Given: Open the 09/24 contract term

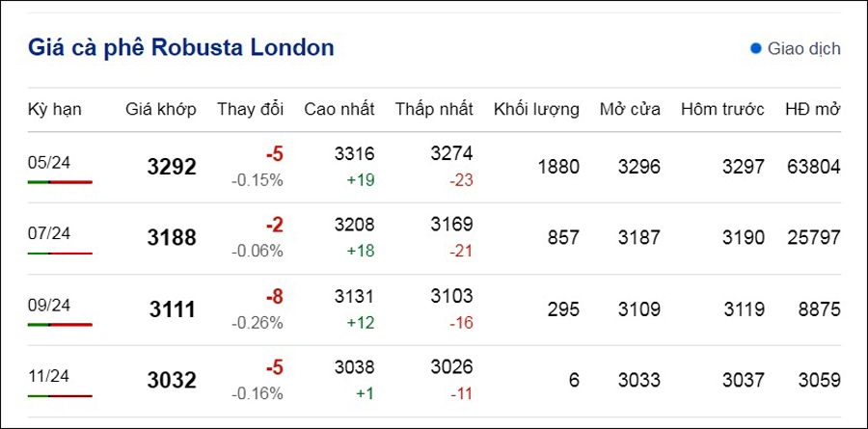Looking at the screenshot, I should click(49, 305).
